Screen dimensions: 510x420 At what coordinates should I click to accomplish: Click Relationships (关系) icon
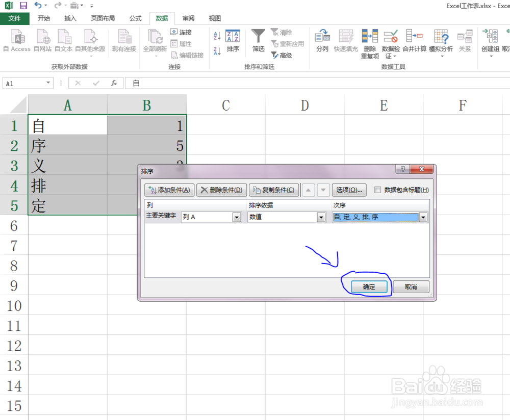coord(465,41)
